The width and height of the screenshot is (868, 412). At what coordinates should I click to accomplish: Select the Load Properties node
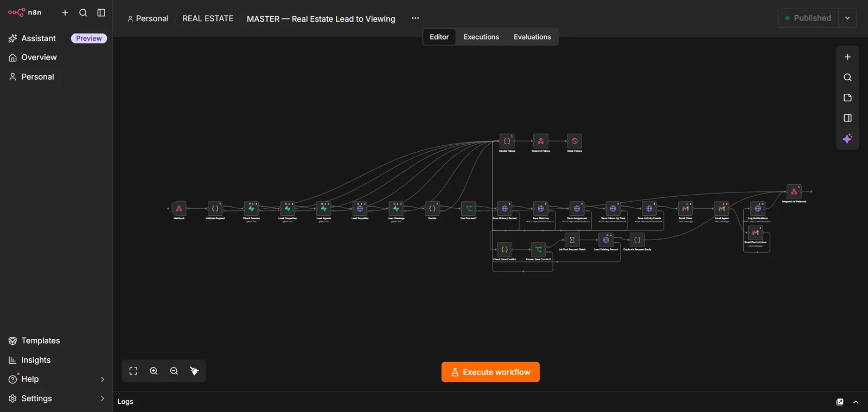click(288, 209)
